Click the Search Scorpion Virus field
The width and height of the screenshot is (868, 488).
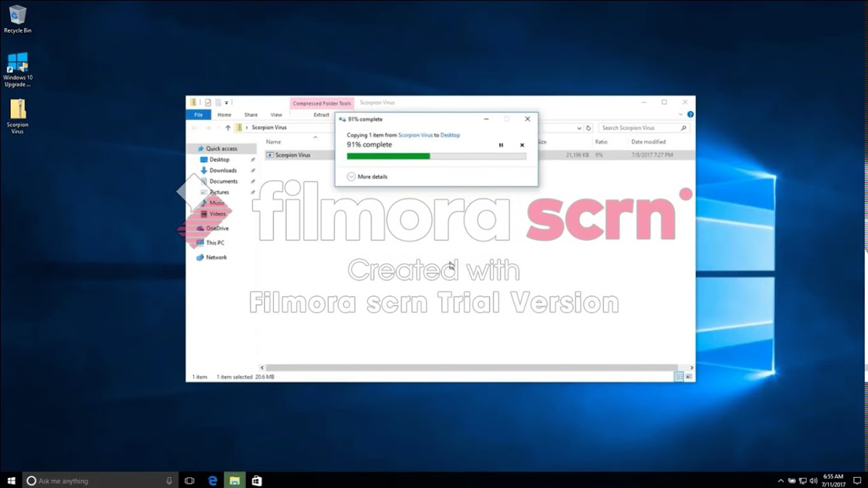(644, 127)
